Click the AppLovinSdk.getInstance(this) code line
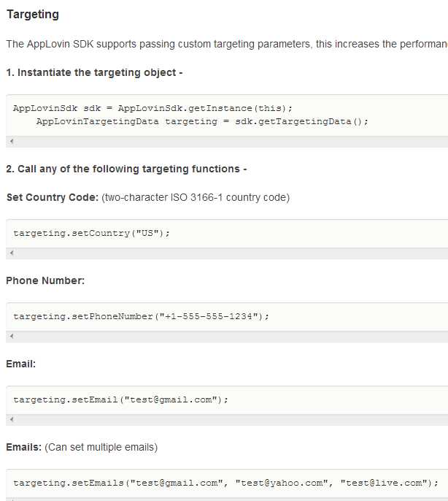The image size is (448, 501). point(152,108)
